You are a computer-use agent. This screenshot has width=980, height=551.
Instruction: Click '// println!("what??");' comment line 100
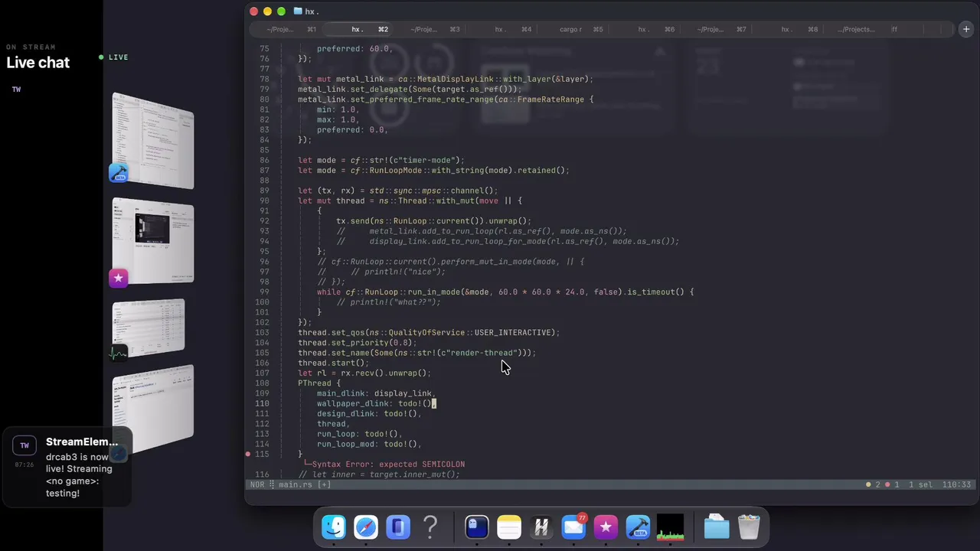coord(389,302)
